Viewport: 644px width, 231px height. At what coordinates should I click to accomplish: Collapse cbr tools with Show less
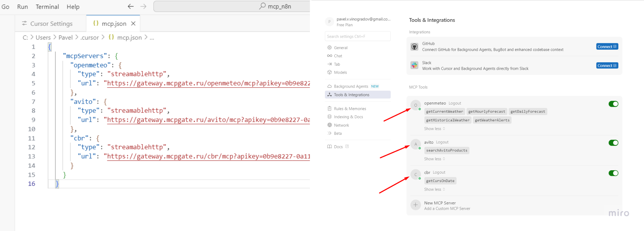click(x=434, y=189)
